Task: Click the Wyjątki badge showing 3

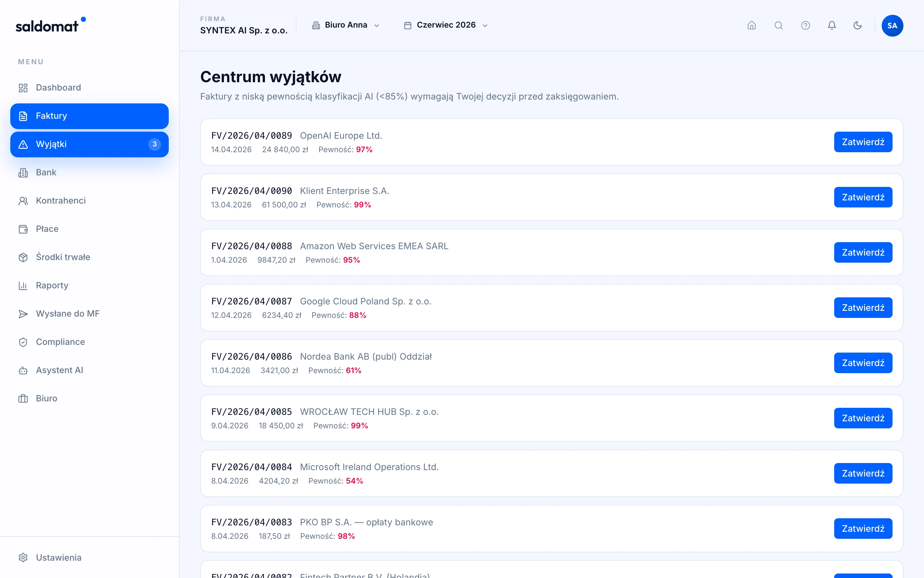Action: pyautogui.click(x=154, y=144)
